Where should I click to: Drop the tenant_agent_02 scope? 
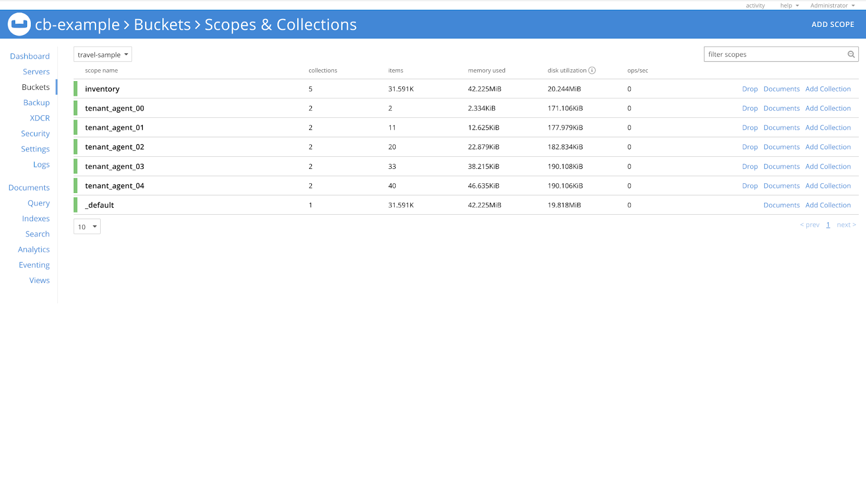click(x=750, y=147)
